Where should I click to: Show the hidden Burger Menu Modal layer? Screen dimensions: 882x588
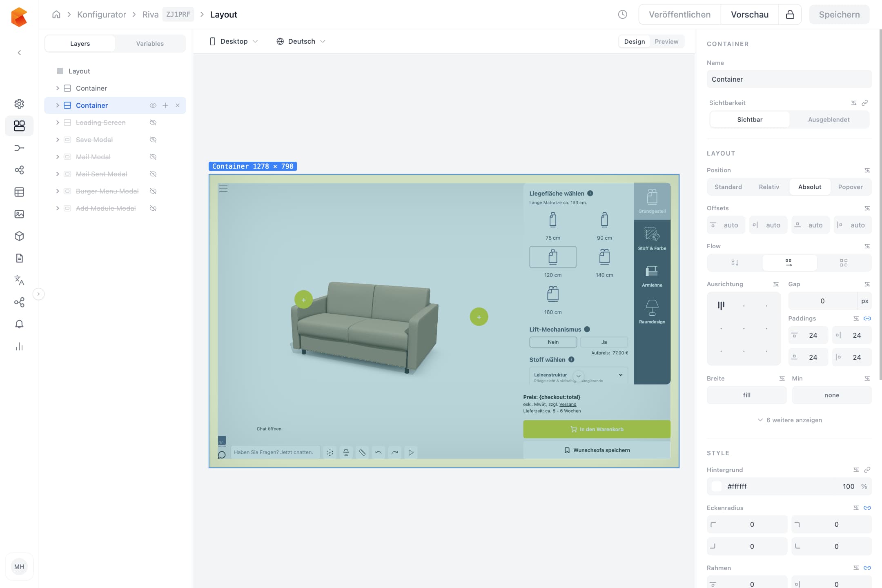point(153,191)
